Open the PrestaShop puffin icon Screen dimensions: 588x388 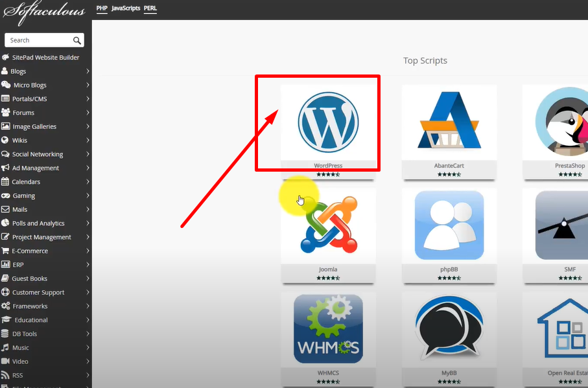[563, 121]
